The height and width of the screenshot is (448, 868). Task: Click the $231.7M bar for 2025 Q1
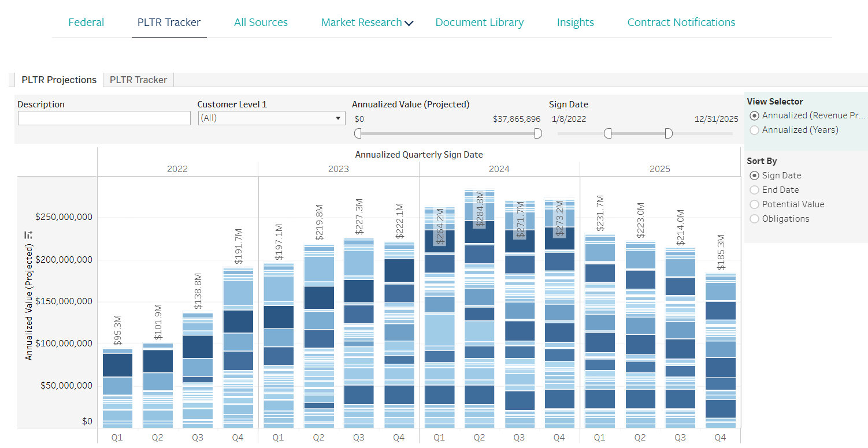[600, 331]
